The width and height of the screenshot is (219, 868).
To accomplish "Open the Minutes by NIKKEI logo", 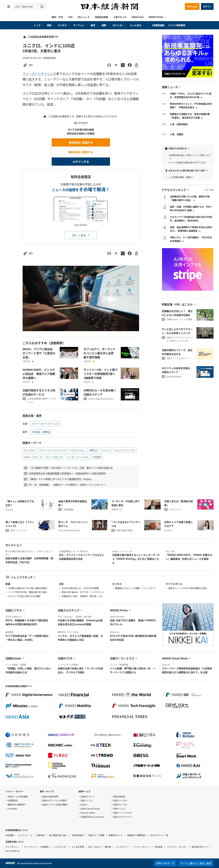I will click(22, 706).
